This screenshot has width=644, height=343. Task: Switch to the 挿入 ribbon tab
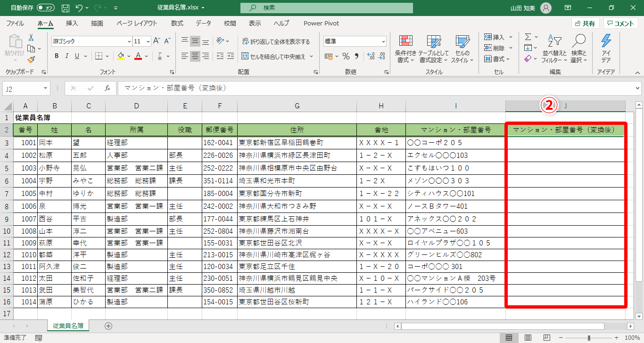(72, 23)
